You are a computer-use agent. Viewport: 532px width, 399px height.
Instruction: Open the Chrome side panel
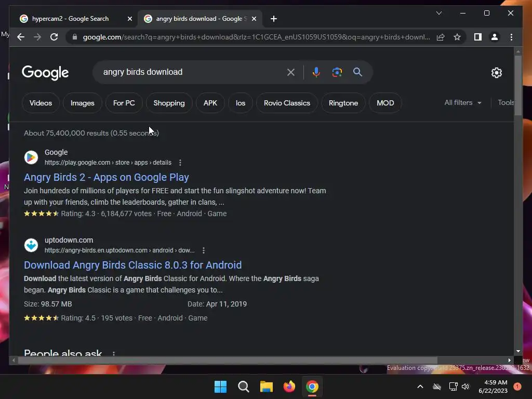point(478,37)
